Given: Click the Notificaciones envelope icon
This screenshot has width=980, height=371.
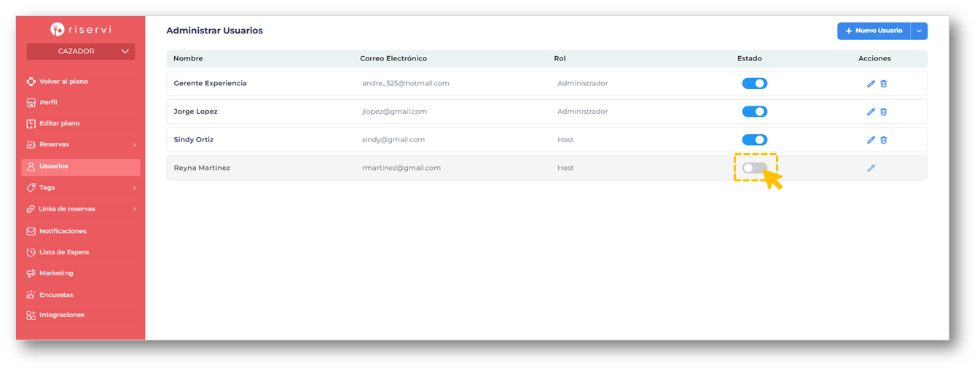Looking at the screenshot, I should (x=31, y=231).
